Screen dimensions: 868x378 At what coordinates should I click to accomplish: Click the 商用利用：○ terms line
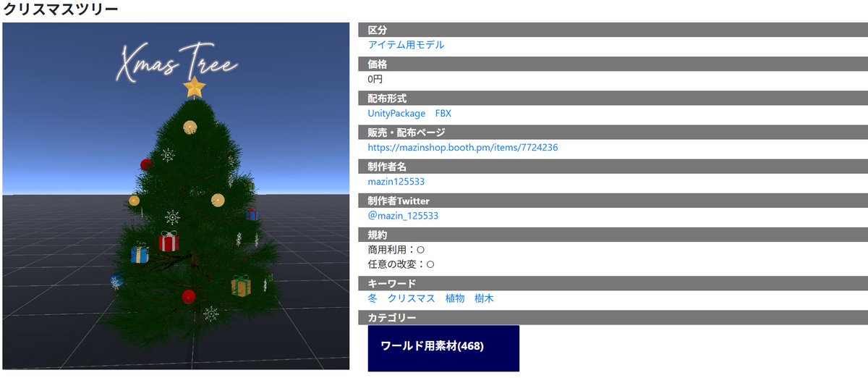(x=396, y=250)
